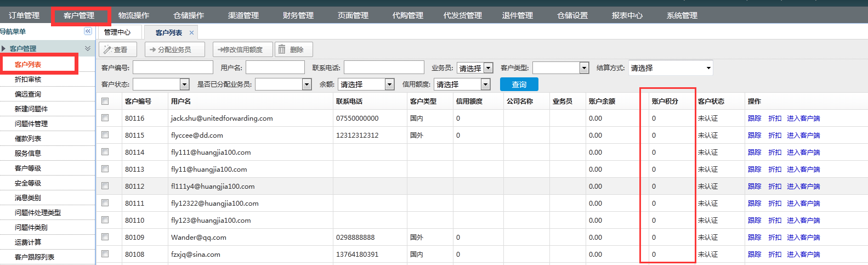Focus the 用户名 input field

pos(275,67)
